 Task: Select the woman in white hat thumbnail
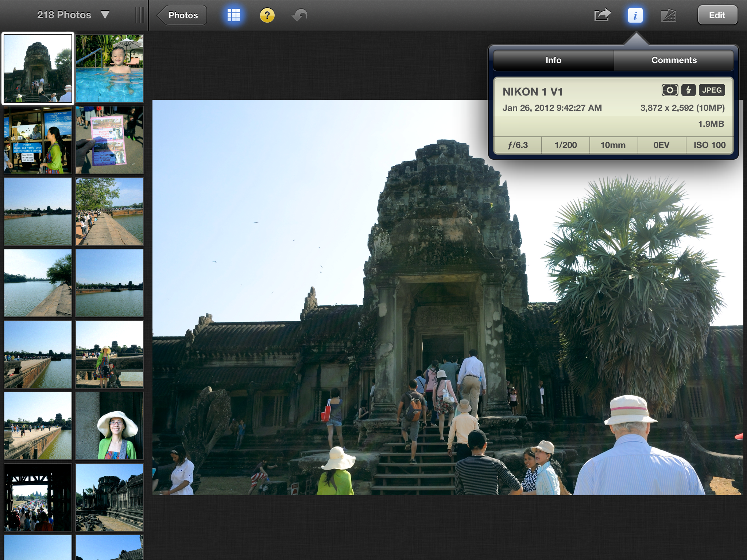point(109,425)
